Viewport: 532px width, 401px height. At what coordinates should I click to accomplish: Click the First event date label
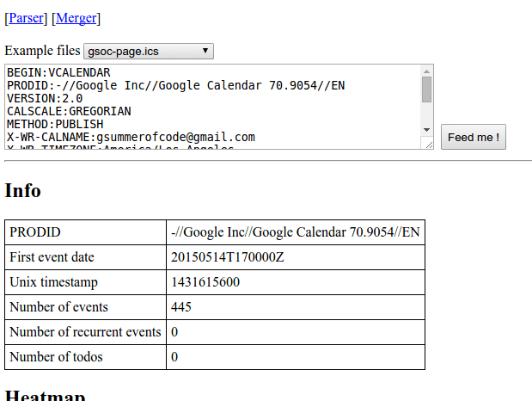pyautogui.click(x=52, y=257)
